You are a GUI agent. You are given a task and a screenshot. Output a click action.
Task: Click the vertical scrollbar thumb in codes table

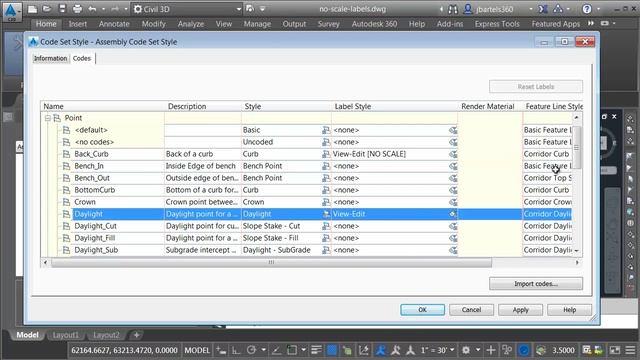[x=576, y=147]
